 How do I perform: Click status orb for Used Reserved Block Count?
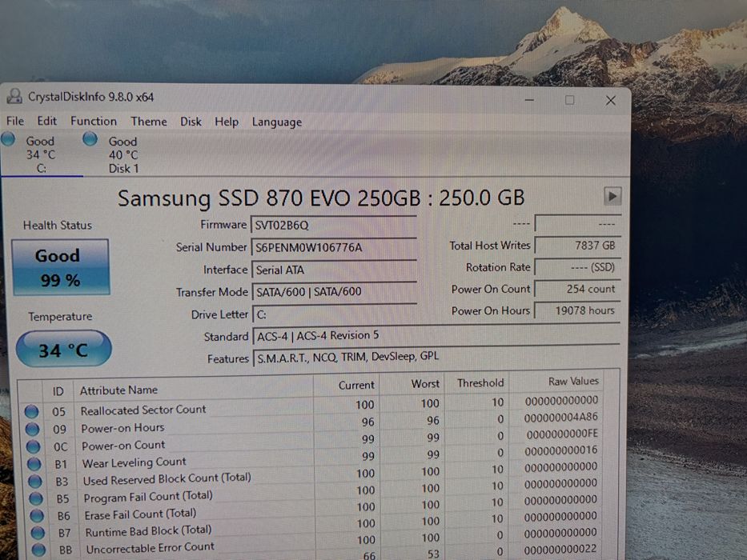click(x=34, y=481)
